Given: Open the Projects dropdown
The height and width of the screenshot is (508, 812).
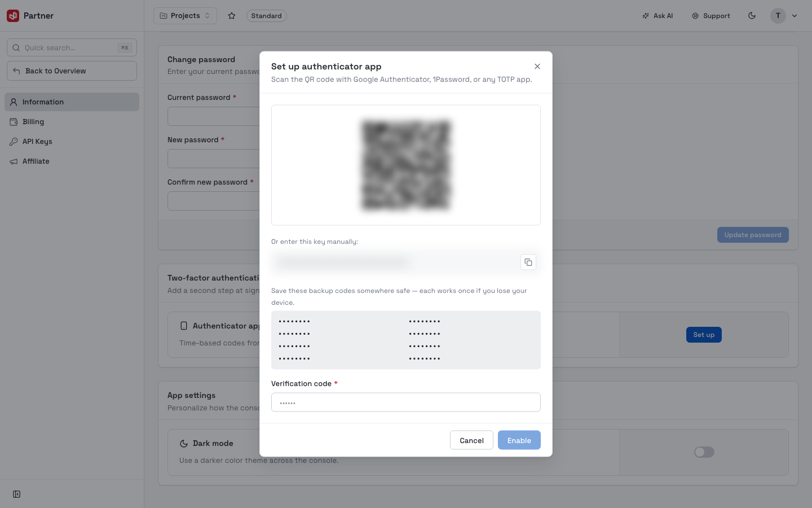Looking at the screenshot, I should coord(185,16).
